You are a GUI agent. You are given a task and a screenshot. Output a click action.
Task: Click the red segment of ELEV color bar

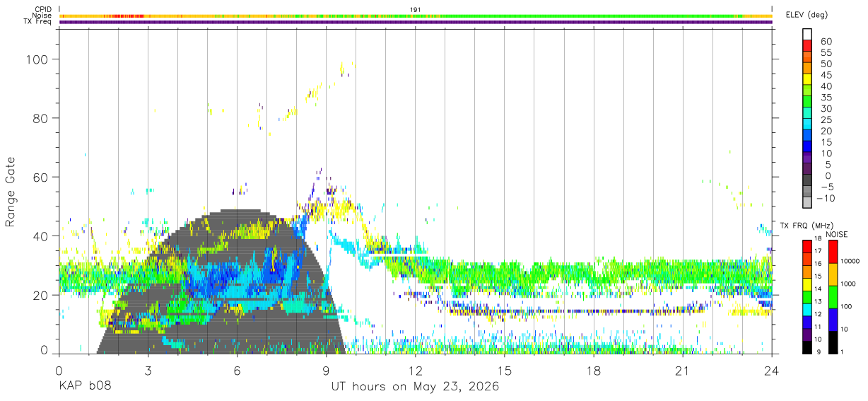(807, 45)
